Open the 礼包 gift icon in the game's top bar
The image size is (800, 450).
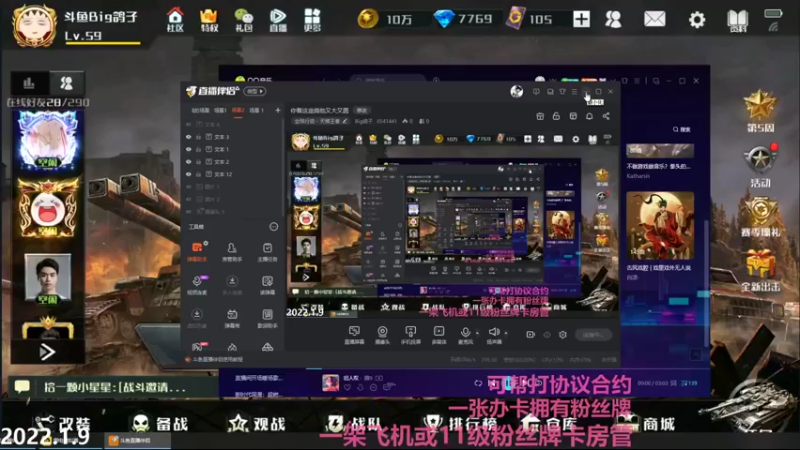(x=243, y=19)
